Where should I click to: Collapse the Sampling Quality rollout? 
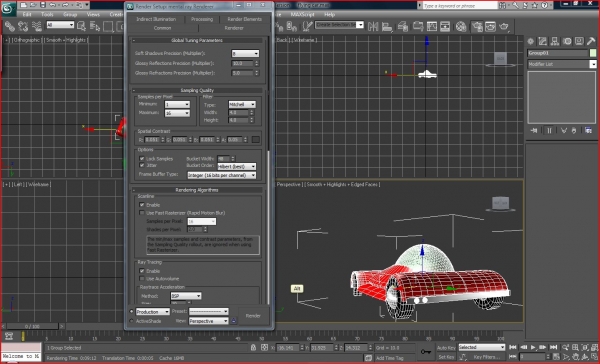(x=197, y=90)
